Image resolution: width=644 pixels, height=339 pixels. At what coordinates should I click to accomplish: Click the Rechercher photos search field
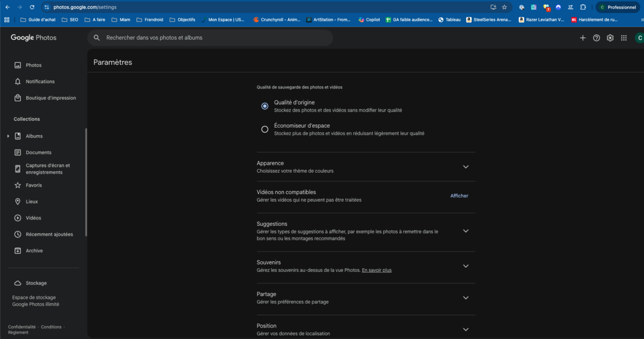215,38
